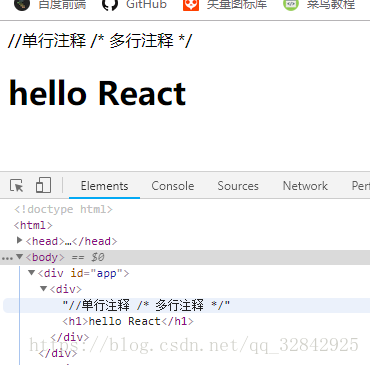The width and height of the screenshot is (370, 365).
Task: Toggle the device toolbar icon
Action: pyautogui.click(x=43, y=185)
